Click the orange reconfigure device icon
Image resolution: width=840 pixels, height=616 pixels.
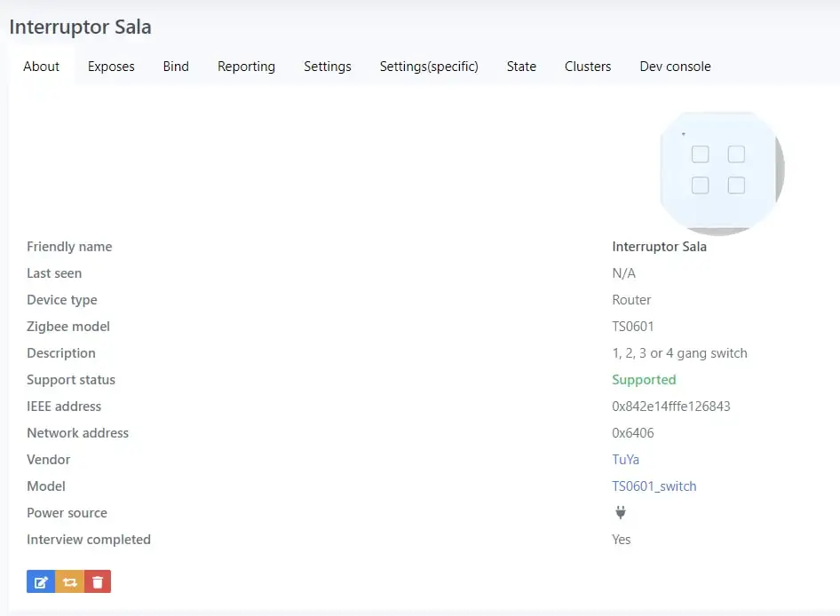click(69, 582)
